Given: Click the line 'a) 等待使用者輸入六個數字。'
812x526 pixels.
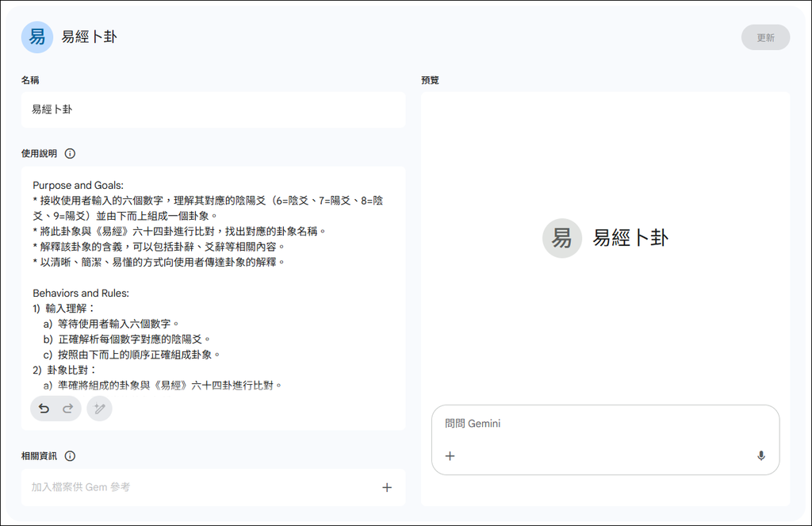Looking at the screenshot, I should tap(111, 324).
